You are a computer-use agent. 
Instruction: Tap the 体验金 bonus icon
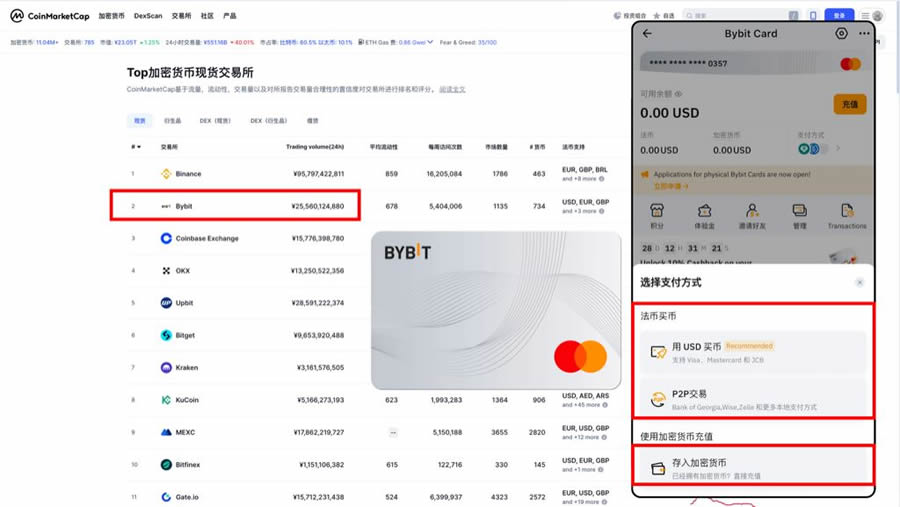[x=704, y=211]
